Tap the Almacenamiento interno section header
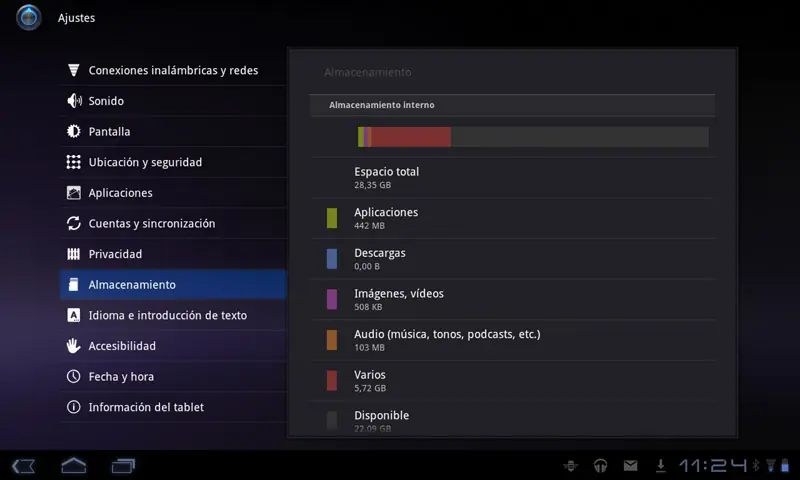 512,105
